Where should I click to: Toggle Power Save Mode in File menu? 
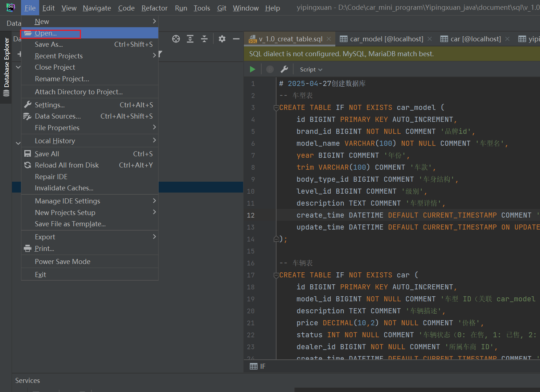coord(62,261)
